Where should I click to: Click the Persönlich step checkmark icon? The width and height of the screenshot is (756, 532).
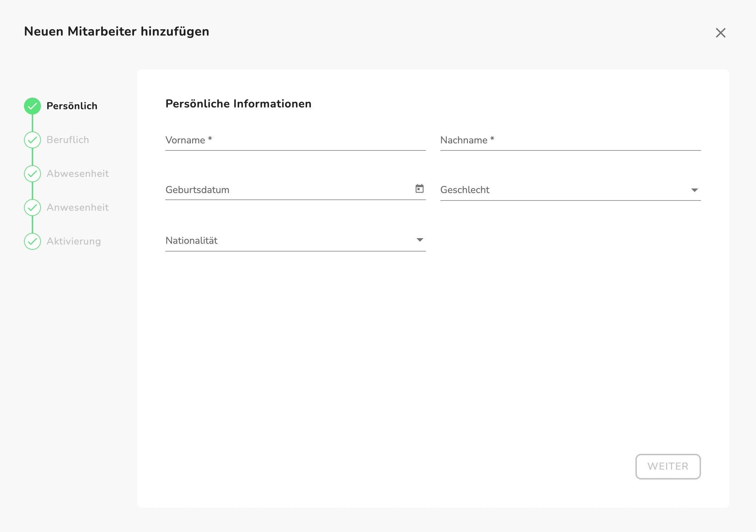[x=32, y=106]
